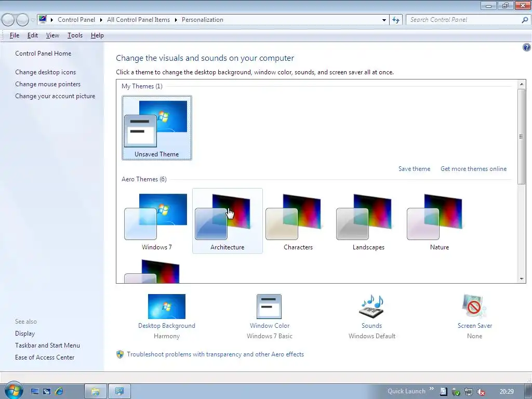Screen dimensions: 532x399
Task: Click the theme list scrollbar thumb
Action: tap(522, 137)
